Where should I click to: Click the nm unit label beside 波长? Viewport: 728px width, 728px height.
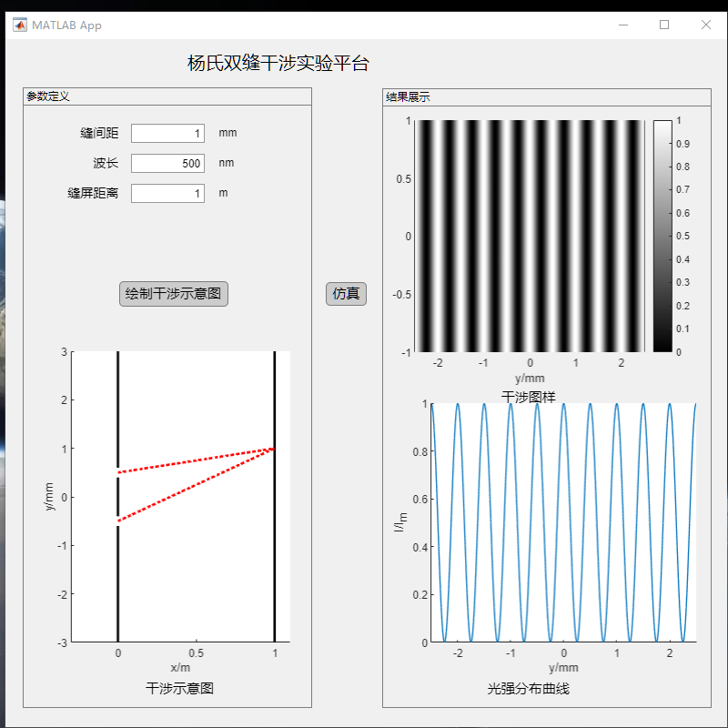tap(226, 163)
